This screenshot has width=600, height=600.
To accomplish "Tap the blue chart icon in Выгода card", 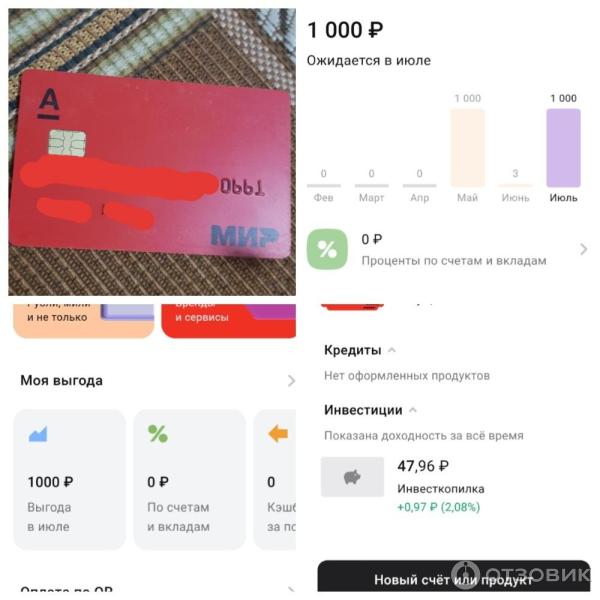I will 38,434.
